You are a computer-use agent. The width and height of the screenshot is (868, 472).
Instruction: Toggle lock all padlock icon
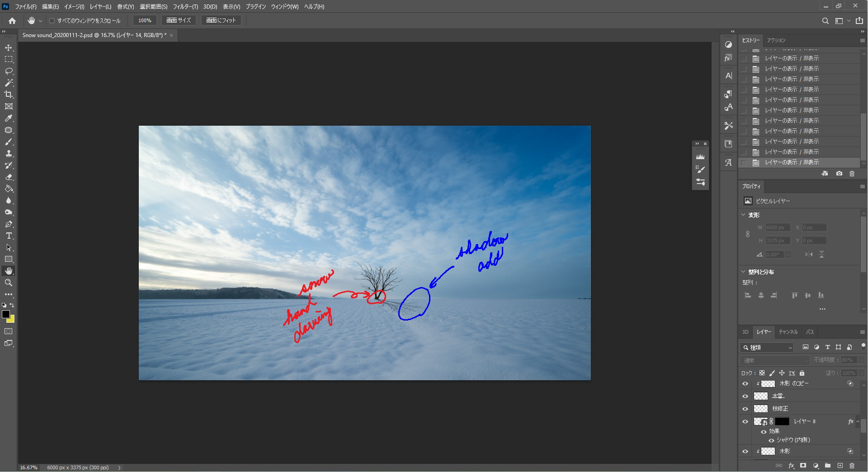point(802,373)
